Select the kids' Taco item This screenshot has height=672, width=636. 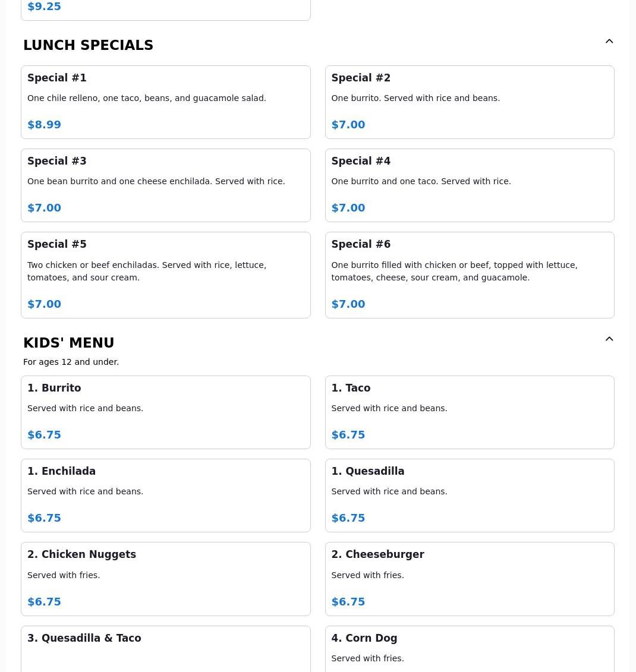pos(470,412)
